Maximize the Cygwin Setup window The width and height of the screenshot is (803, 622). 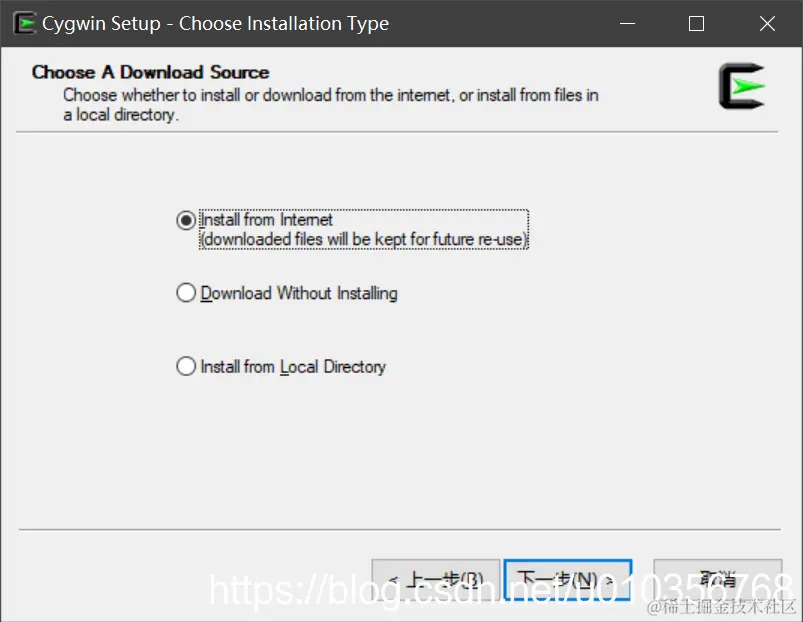point(696,24)
